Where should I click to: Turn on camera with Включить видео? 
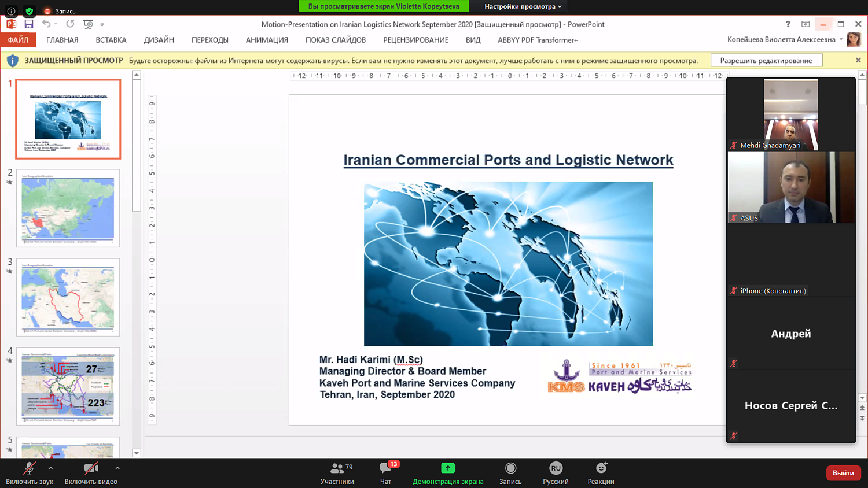tap(91, 473)
